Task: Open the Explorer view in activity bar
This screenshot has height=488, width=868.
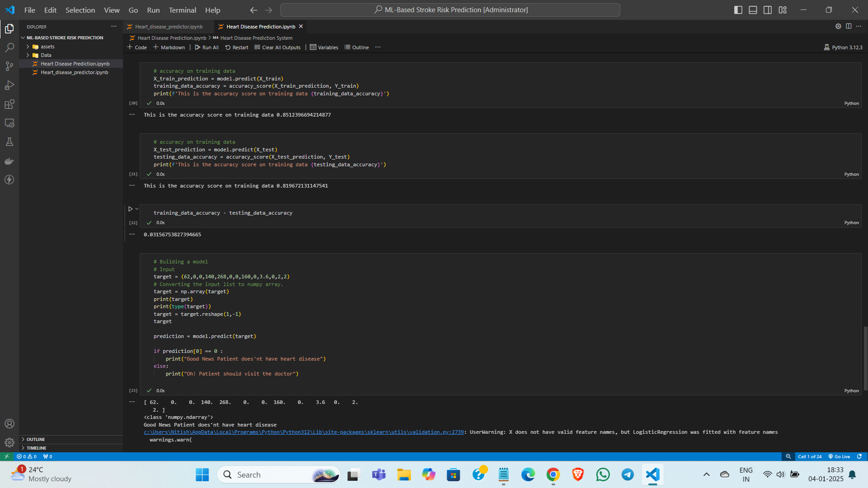Action: (9, 28)
